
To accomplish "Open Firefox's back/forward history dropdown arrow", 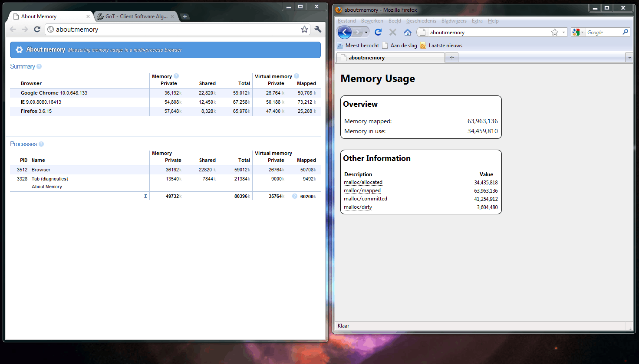I will (366, 33).
